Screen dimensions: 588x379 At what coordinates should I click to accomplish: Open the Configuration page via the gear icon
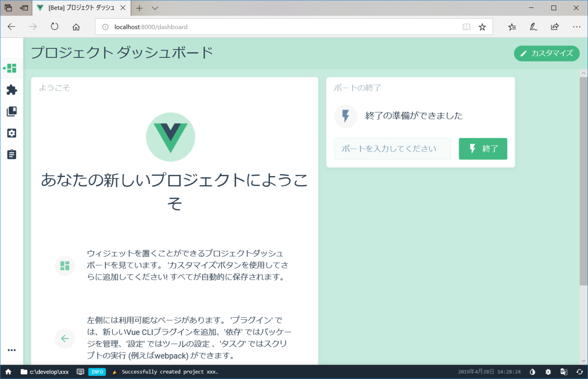click(x=11, y=133)
